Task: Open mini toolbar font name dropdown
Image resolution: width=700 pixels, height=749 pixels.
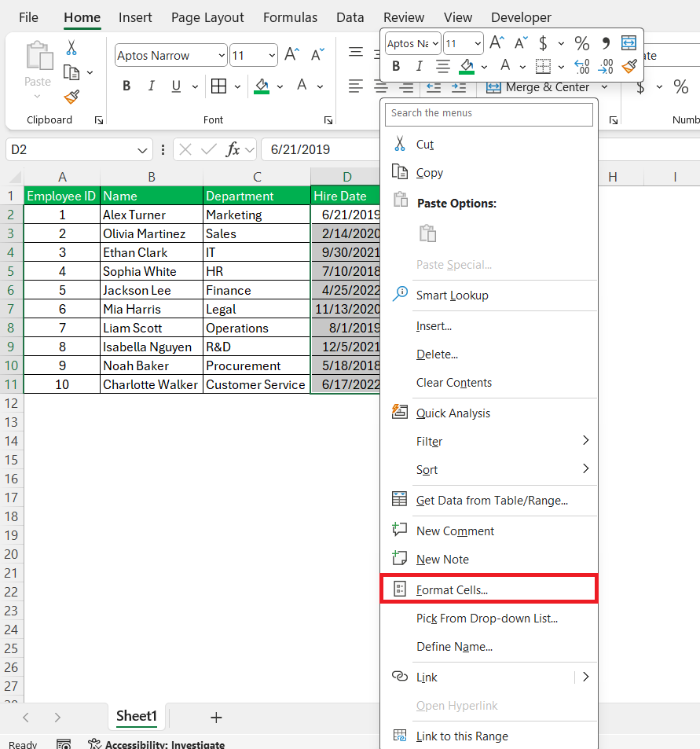Action: pyautogui.click(x=435, y=43)
